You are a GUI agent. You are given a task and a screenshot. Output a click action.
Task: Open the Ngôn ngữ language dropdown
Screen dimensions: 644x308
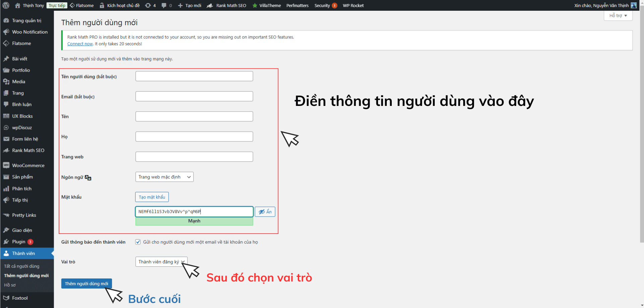pyautogui.click(x=164, y=177)
